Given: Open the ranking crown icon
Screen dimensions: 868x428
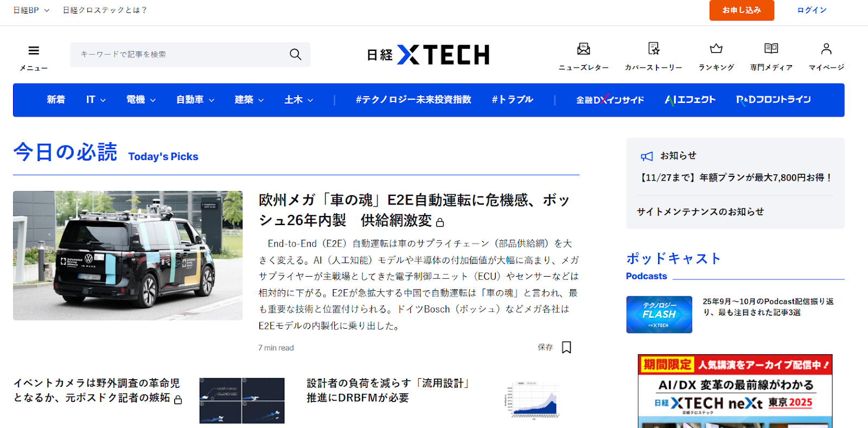Looking at the screenshot, I should 716,49.
